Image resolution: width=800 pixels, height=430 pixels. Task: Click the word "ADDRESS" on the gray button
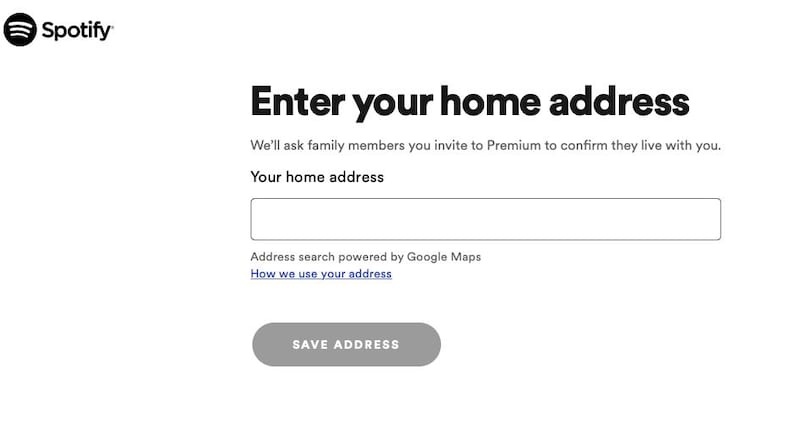tap(366, 345)
